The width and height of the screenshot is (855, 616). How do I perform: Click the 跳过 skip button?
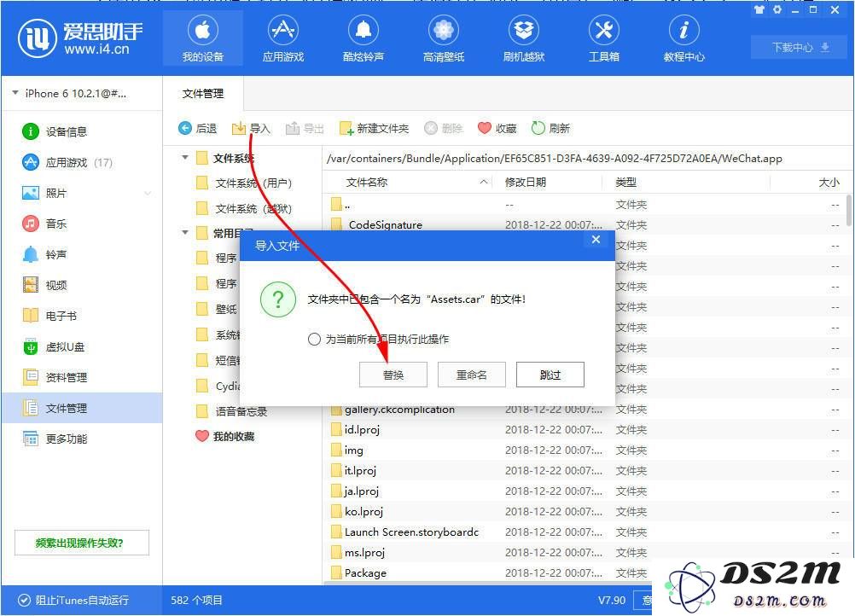click(550, 375)
